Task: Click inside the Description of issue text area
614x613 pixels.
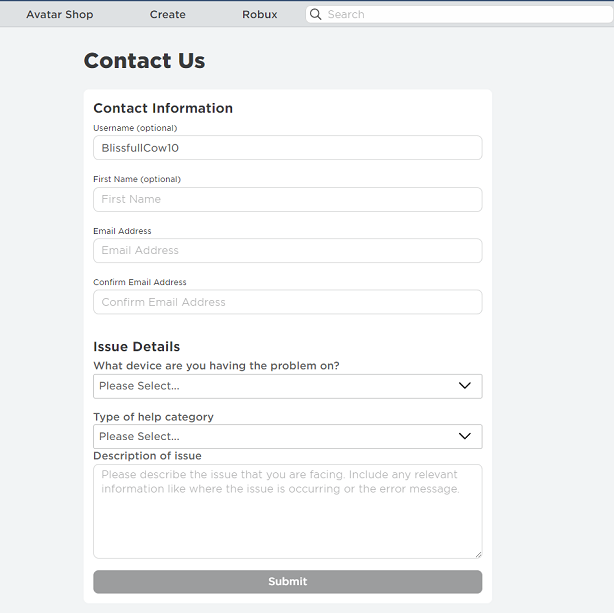Action: [x=288, y=512]
